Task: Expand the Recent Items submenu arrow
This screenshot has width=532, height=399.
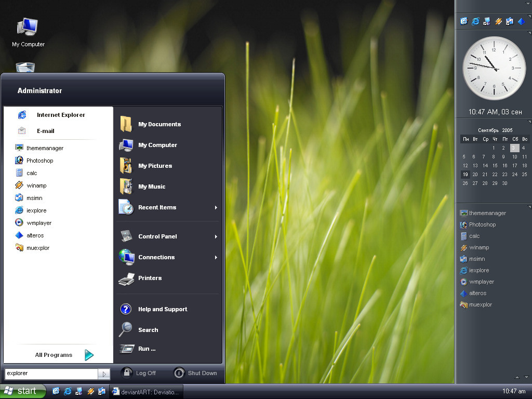Action: coord(216,208)
